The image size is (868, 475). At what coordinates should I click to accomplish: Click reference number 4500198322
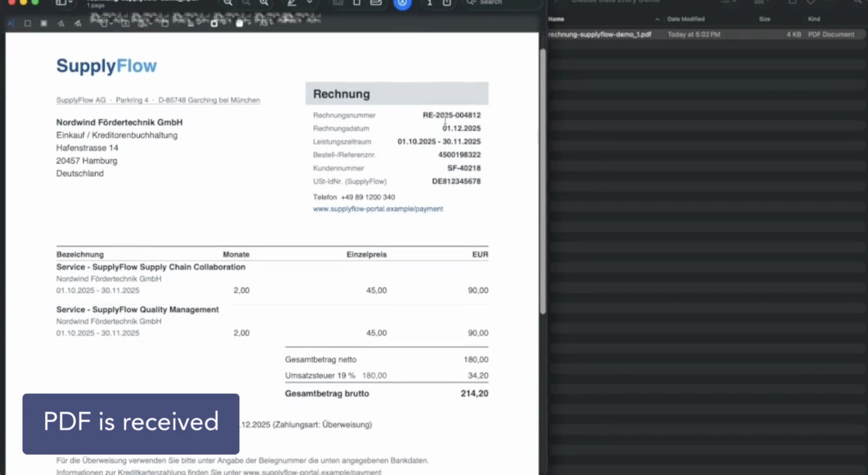(x=459, y=155)
